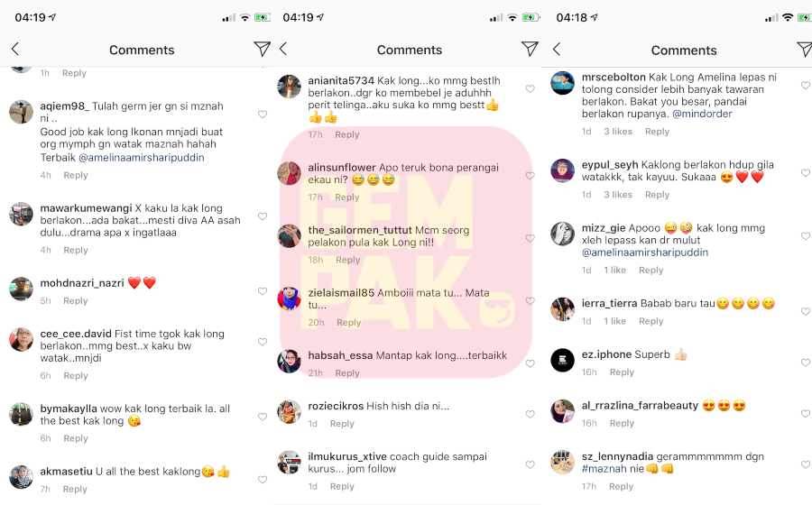
Task: View 3 likes on mrscebolton's comment
Action: pyautogui.click(x=618, y=132)
